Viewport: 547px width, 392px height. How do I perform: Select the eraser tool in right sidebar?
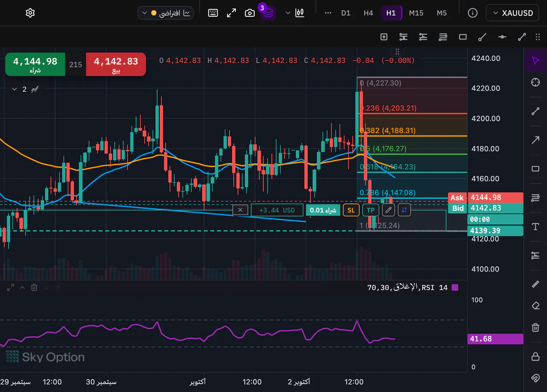(535, 306)
